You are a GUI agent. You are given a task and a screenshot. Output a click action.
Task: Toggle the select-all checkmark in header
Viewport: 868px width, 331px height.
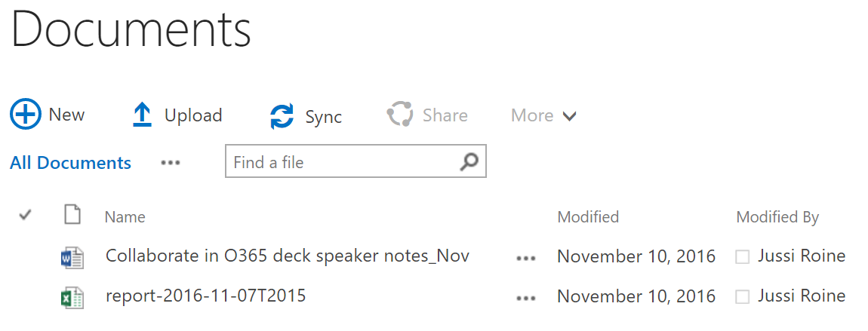pyautogui.click(x=25, y=214)
